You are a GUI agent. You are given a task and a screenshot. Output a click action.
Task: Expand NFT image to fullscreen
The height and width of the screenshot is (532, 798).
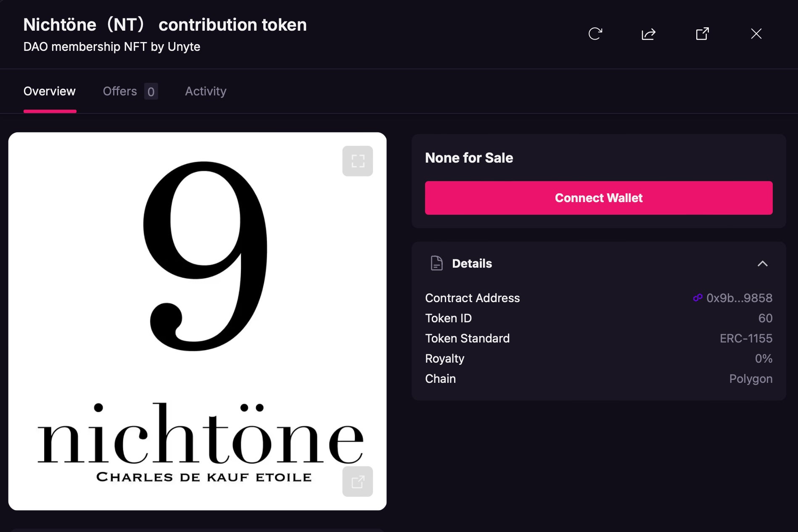[x=357, y=161]
